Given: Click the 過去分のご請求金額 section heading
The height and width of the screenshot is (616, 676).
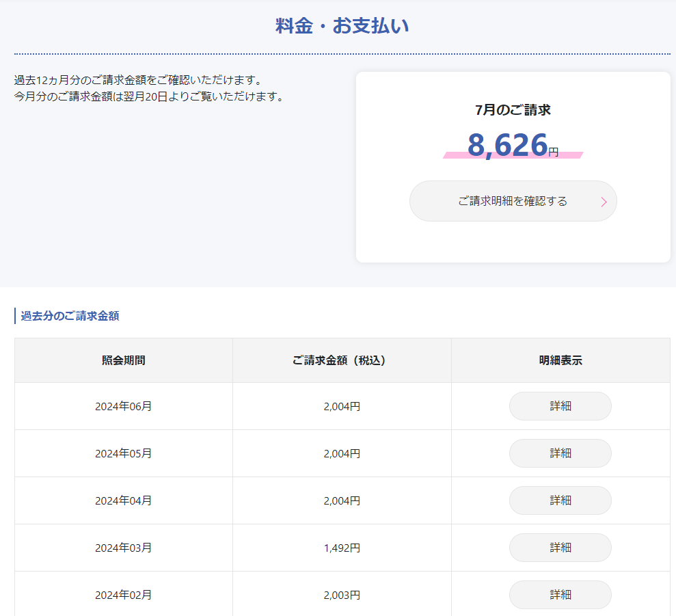Looking at the screenshot, I should click(x=70, y=316).
